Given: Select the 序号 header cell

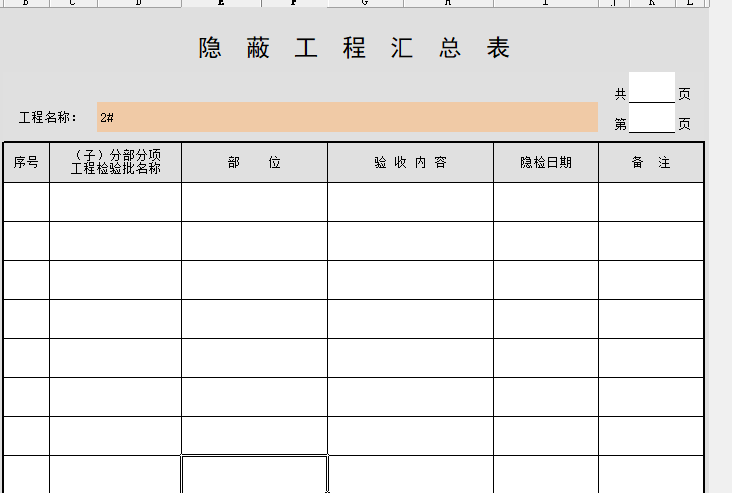Looking at the screenshot, I should click(26, 162).
